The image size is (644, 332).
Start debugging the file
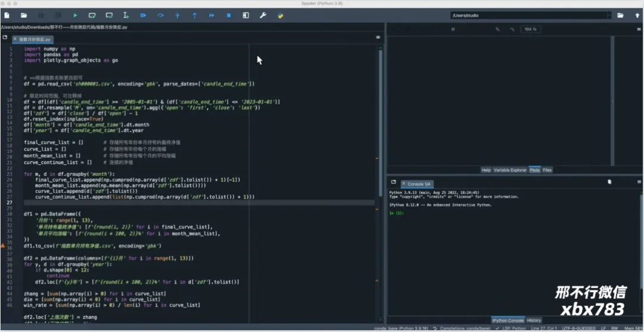pyautogui.click(x=143, y=15)
